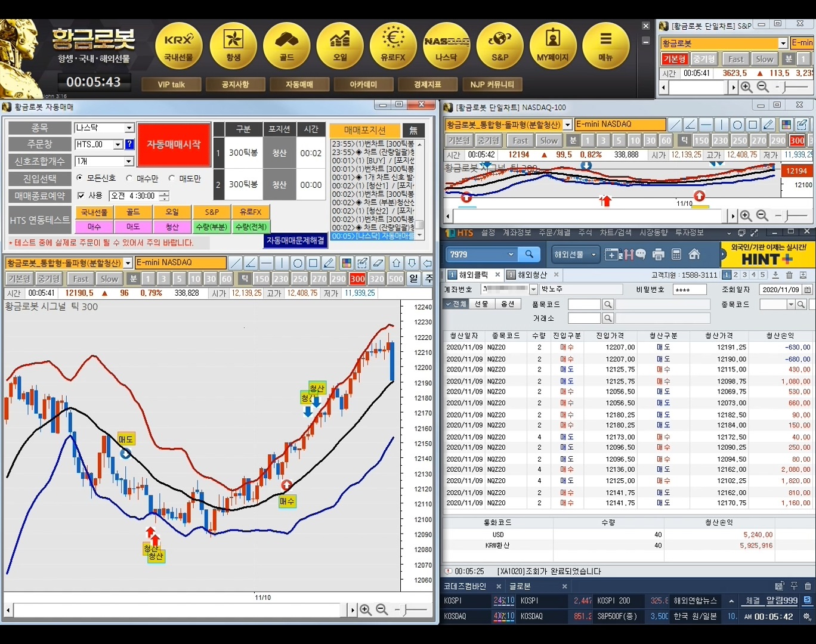Select angle line tool in main chart toolbar
Screen dimensions: 816x644
(x=251, y=263)
